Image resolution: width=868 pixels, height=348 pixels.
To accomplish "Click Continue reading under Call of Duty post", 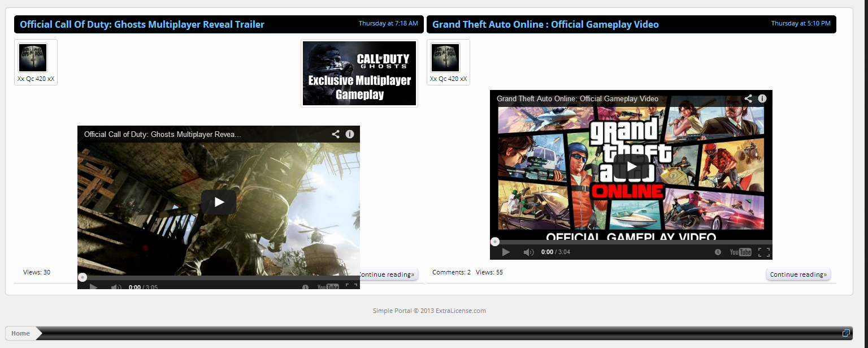I will point(389,274).
